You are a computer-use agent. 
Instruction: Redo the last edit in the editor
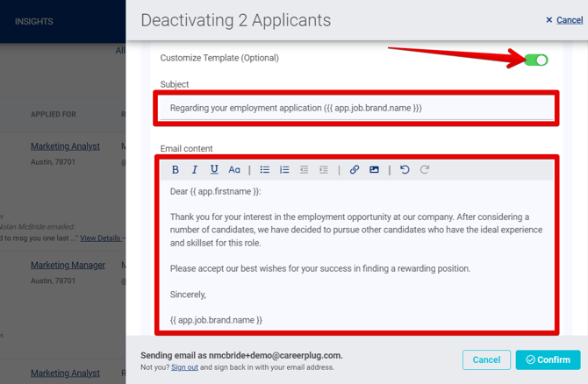coord(425,170)
